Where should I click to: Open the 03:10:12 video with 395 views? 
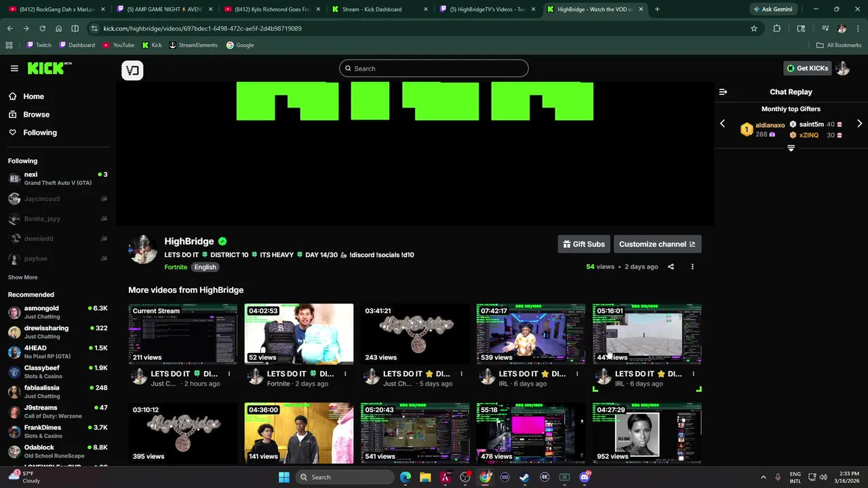click(x=183, y=433)
